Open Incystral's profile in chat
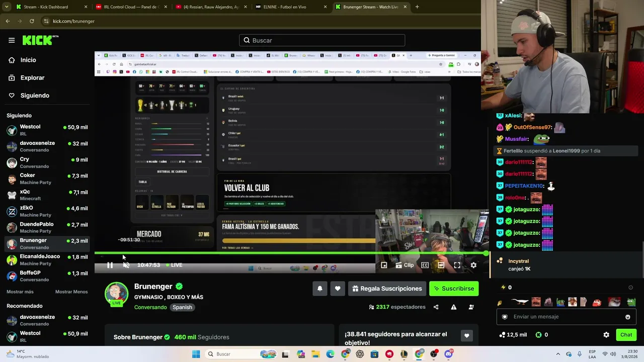Viewport: 644px width, 362px height. [518, 261]
